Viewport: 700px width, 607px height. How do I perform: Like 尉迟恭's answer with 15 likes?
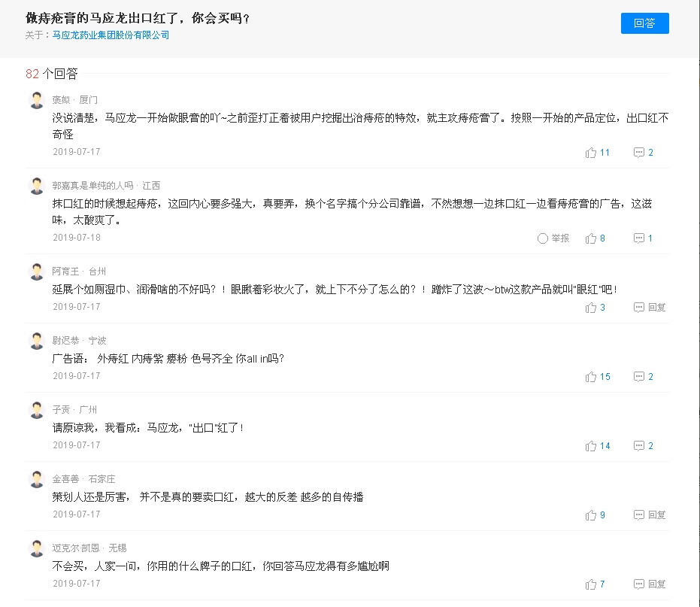point(598,377)
